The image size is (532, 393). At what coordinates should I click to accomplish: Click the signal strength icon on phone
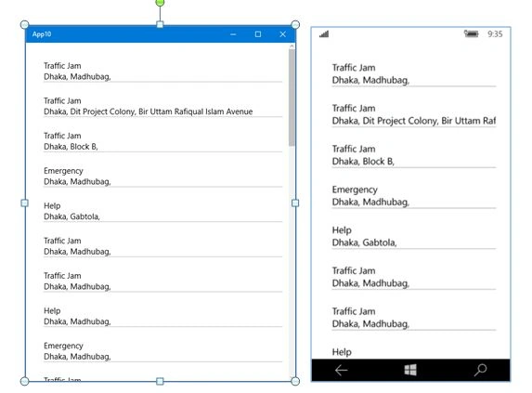[324, 33]
